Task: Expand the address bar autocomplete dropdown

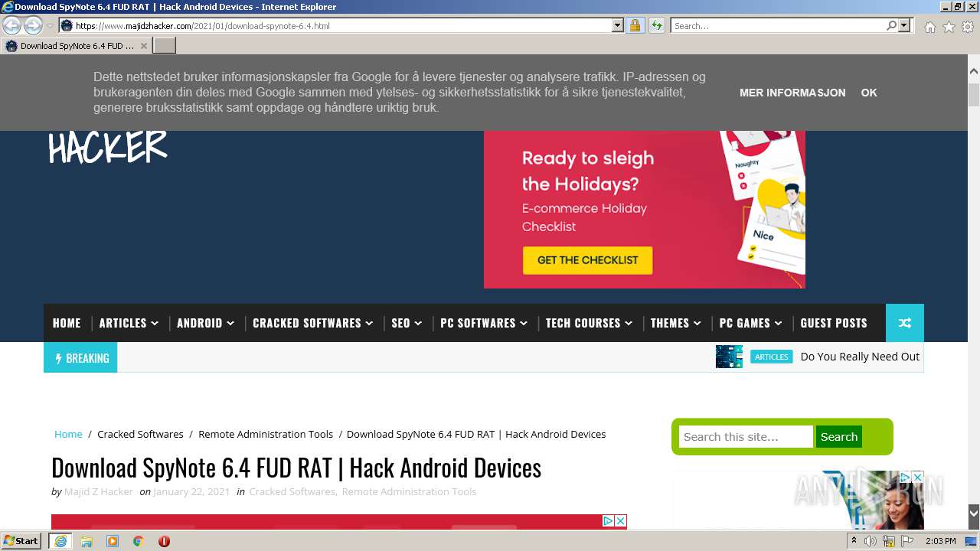Action: [x=618, y=26]
